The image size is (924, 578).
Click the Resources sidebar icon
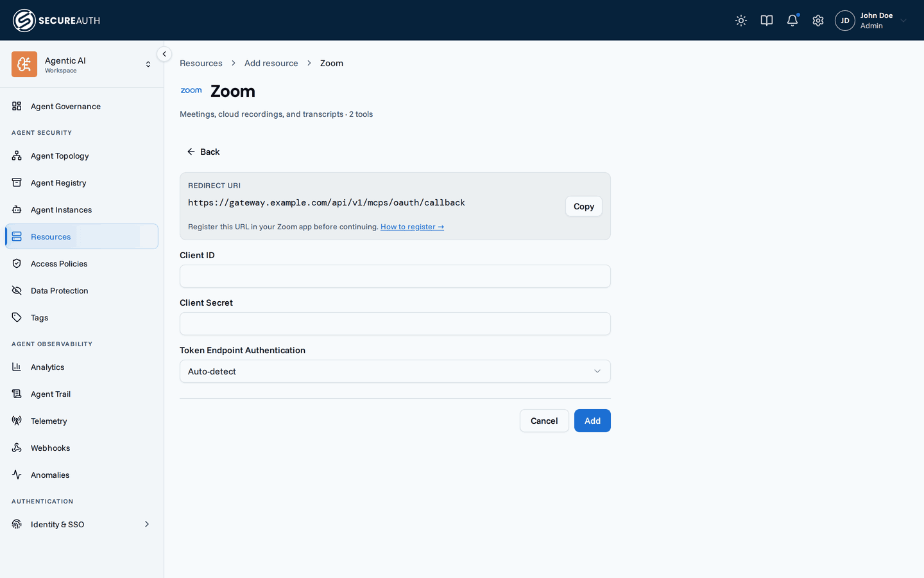[x=17, y=236]
